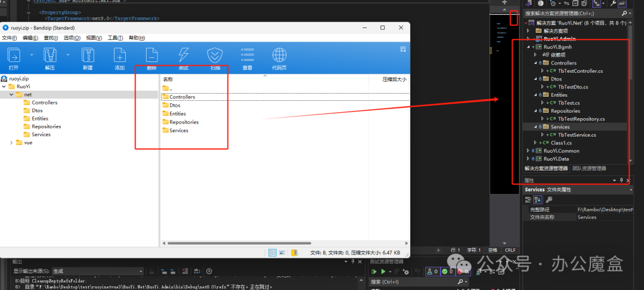Open the 编辑(E) menu
The height and width of the screenshot is (290, 644).
point(30,38)
